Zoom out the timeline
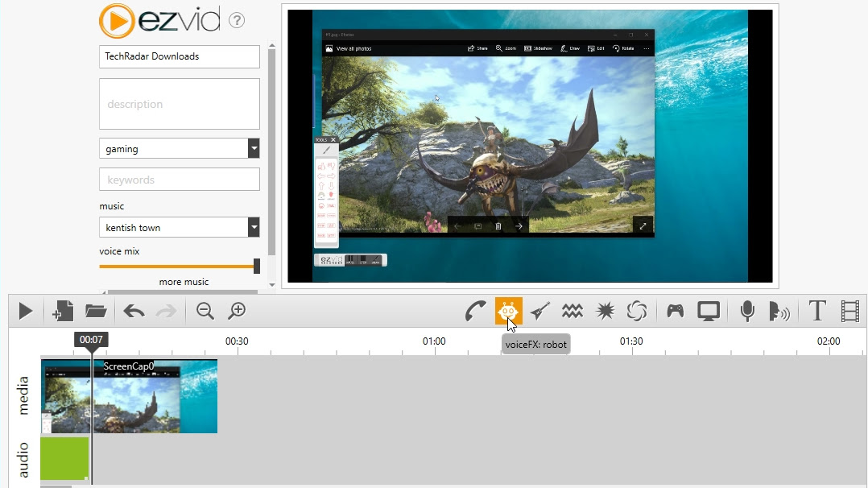868x488 pixels. (x=205, y=311)
